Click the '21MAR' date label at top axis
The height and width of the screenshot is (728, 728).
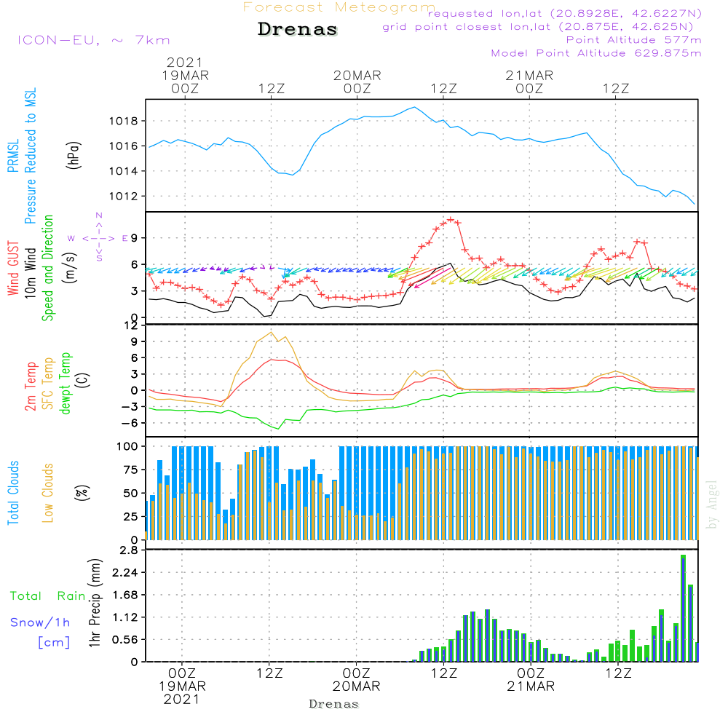(x=529, y=75)
